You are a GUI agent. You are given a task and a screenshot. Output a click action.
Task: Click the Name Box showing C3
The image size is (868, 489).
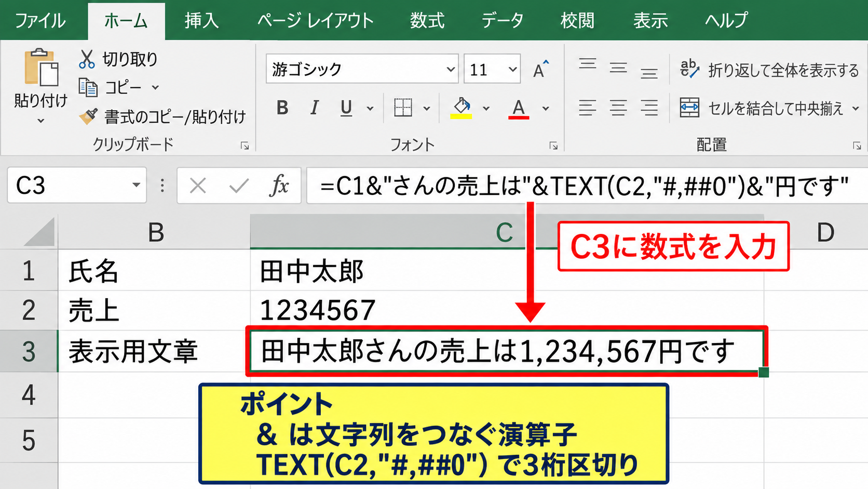(x=77, y=186)
